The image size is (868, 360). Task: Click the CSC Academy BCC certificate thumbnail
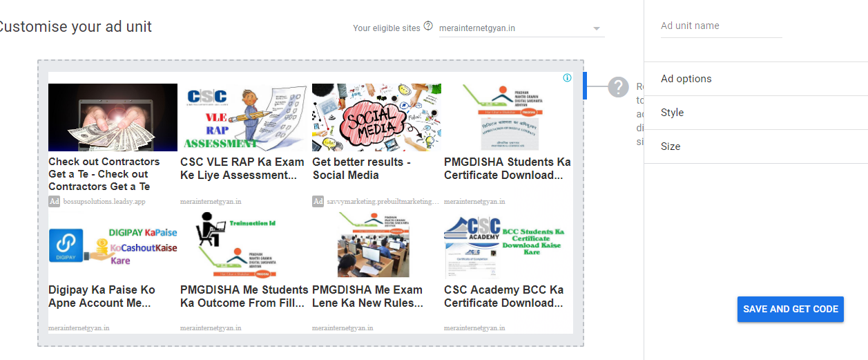tap(508, 245)
